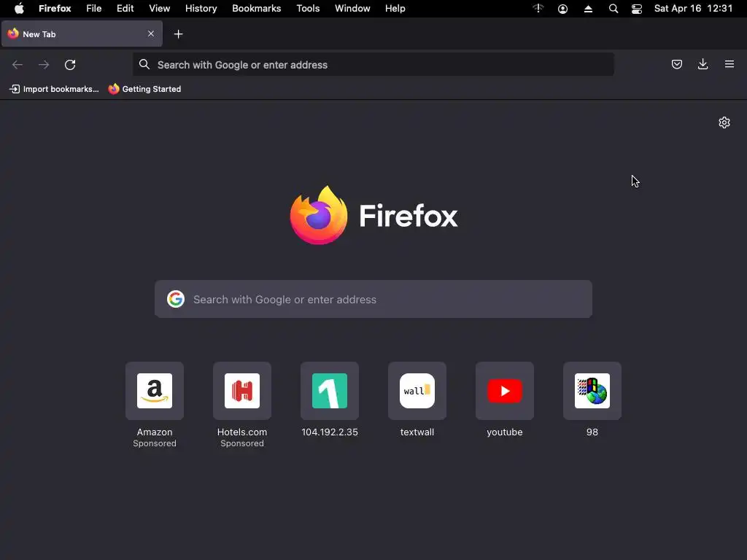Focus the center Google search field
Screen dimensions: 747x560
(373, 299)
